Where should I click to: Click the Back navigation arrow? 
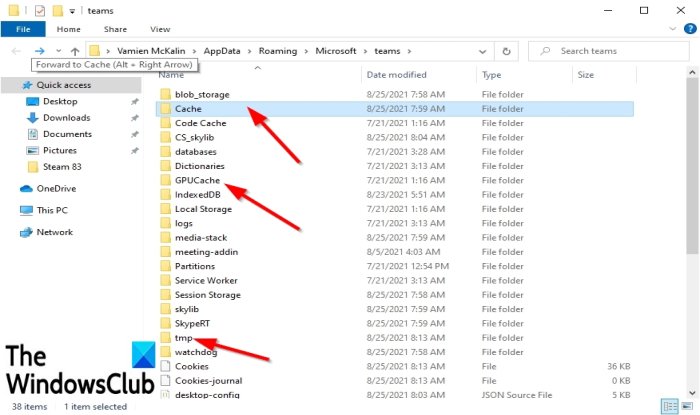click(16, 51)
